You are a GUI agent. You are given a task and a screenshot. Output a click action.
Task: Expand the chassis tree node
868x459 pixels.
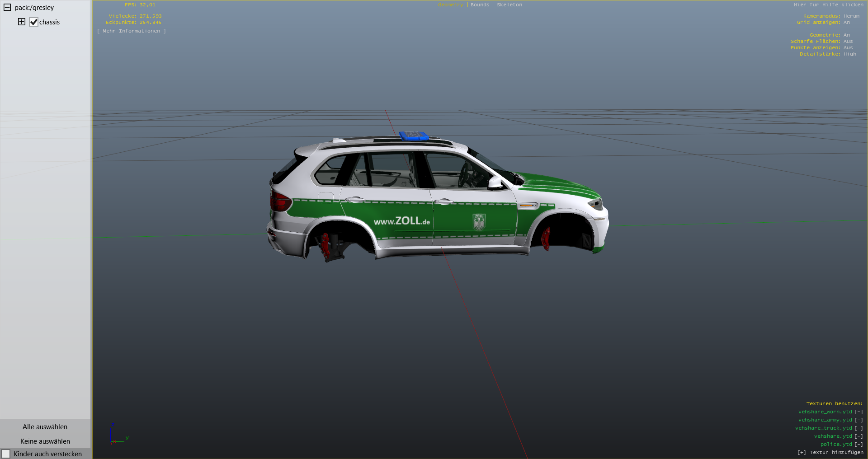[22, 22]
